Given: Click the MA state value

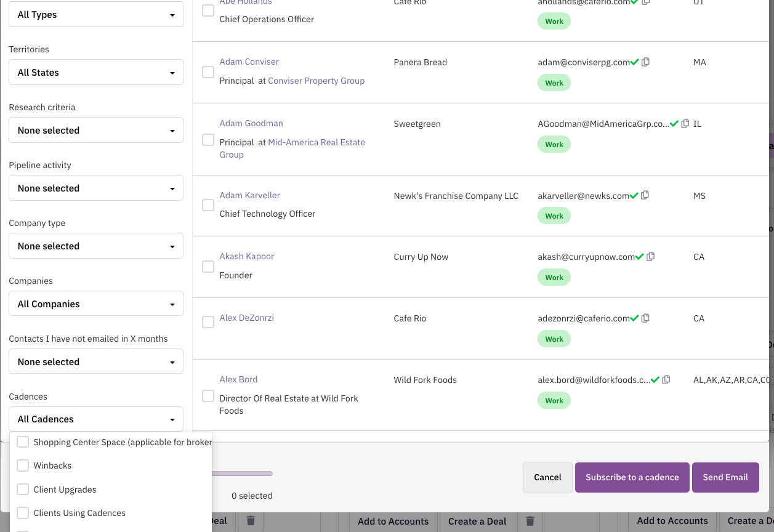Looking at the screenshot, I should [x=699, y=62].
